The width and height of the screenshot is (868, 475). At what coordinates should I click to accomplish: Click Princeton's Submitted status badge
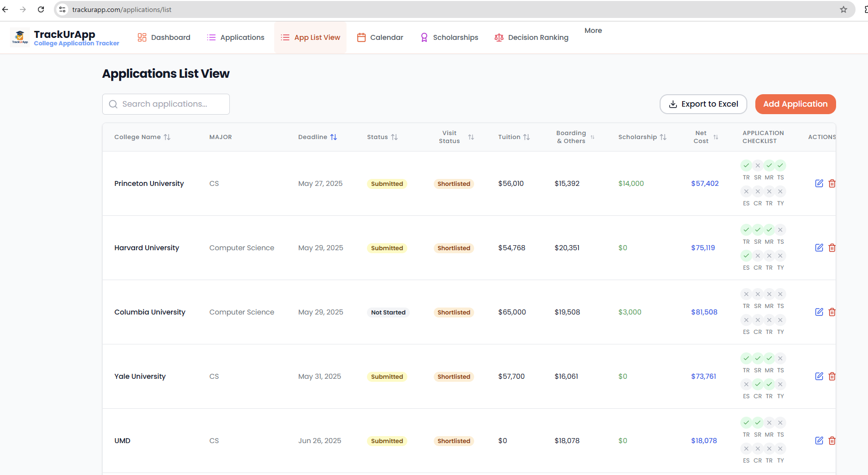point(387,184)
